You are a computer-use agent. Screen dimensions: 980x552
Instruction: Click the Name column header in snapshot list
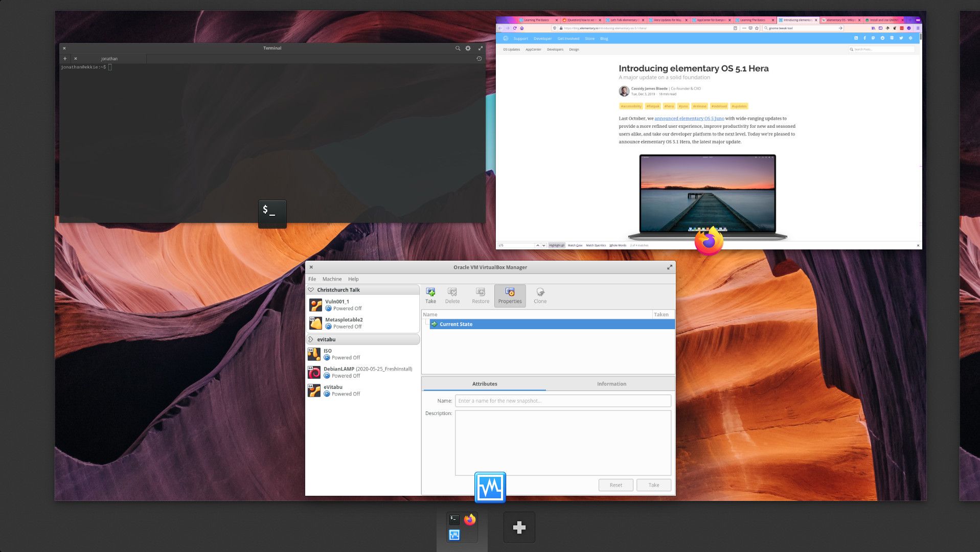[x=537, y=314]
